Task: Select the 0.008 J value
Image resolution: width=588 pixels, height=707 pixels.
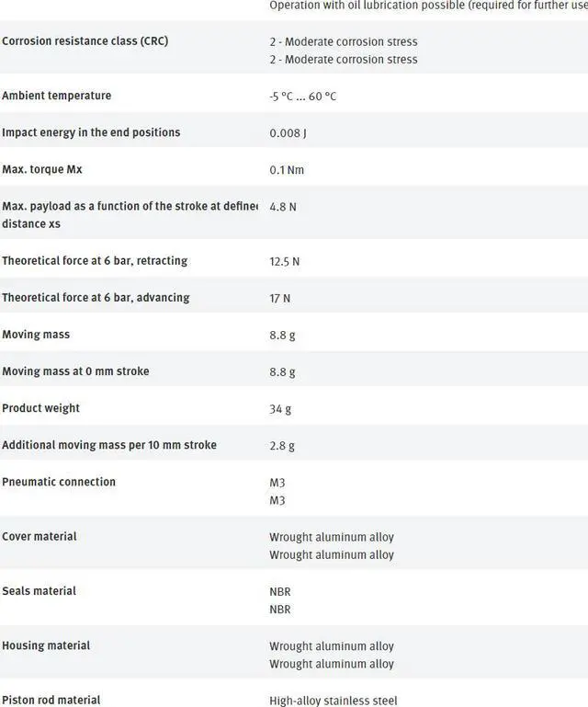Action: click(288, 133)
